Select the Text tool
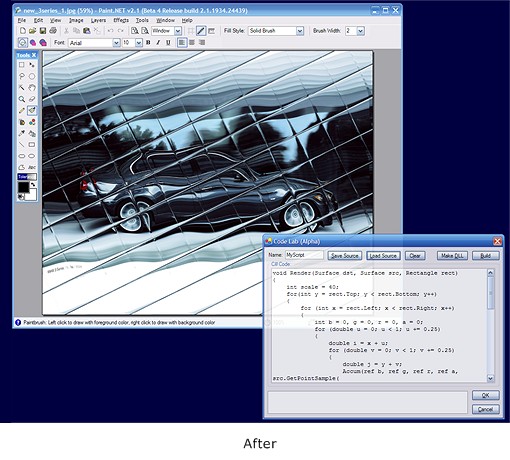Screen dimensions: 510x460 32,167
